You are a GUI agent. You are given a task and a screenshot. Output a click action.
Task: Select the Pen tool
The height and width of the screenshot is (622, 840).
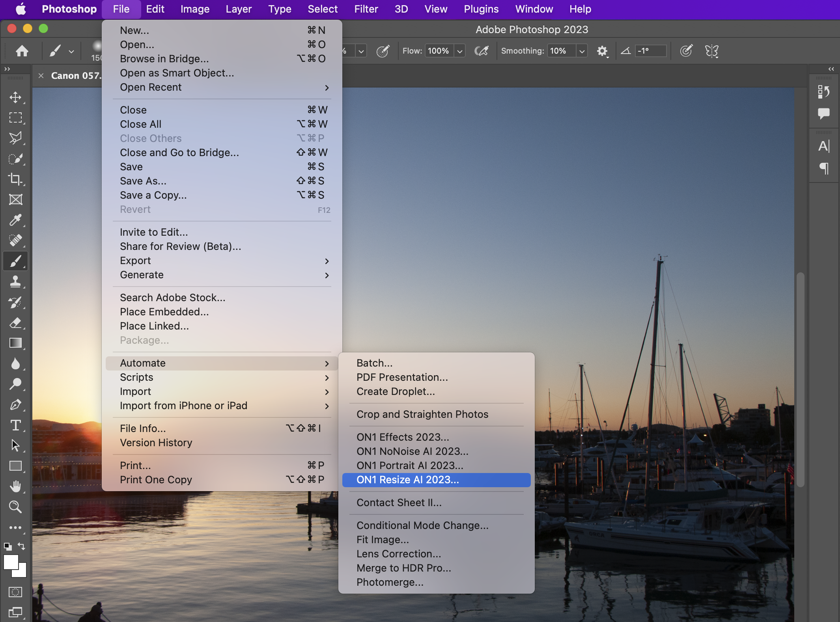tap(15, 404)
